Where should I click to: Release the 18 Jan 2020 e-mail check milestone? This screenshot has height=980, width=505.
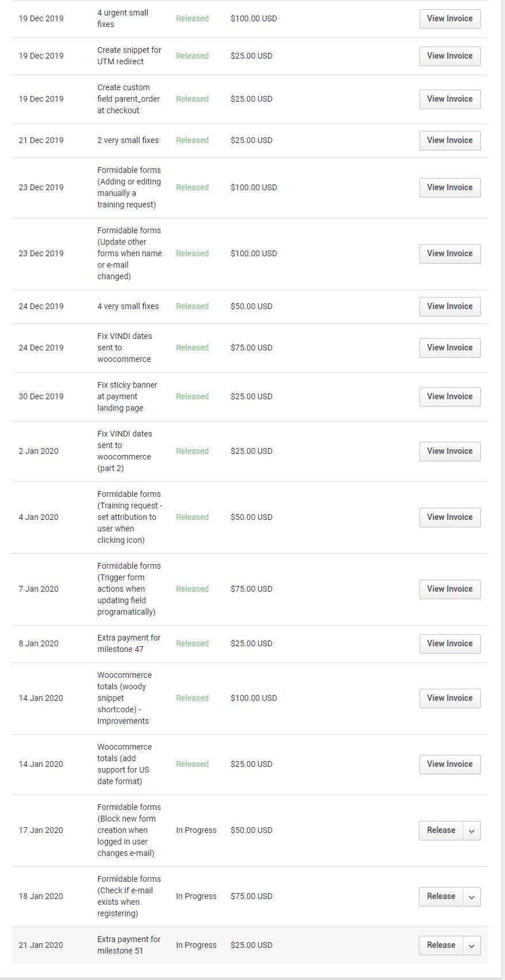click(441, 897)
